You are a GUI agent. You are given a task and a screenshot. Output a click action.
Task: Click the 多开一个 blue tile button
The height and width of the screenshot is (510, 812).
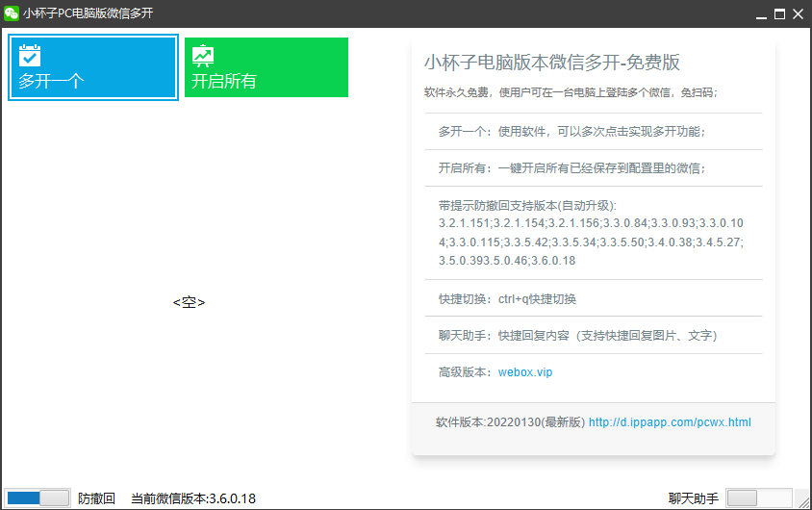(x=93, y=67)
